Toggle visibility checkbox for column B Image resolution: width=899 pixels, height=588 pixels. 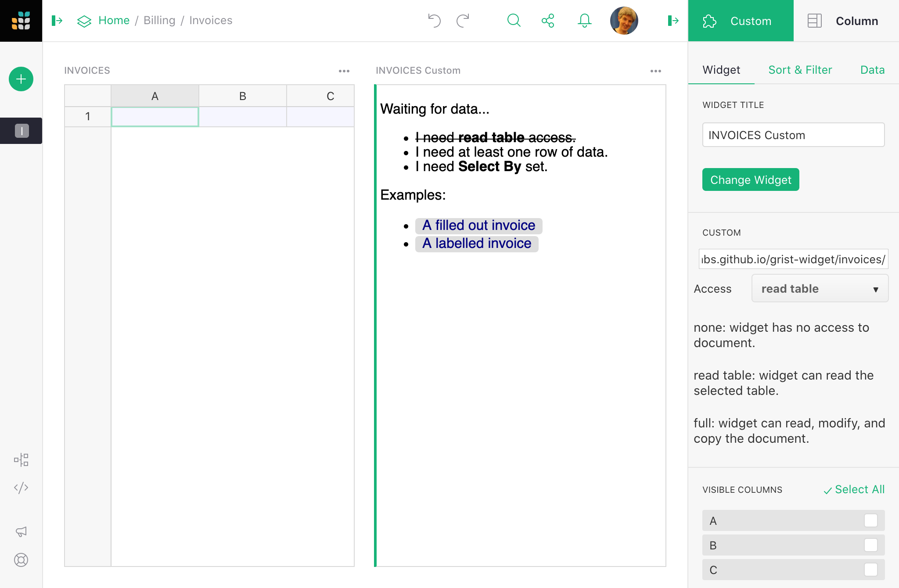(871, 545)
